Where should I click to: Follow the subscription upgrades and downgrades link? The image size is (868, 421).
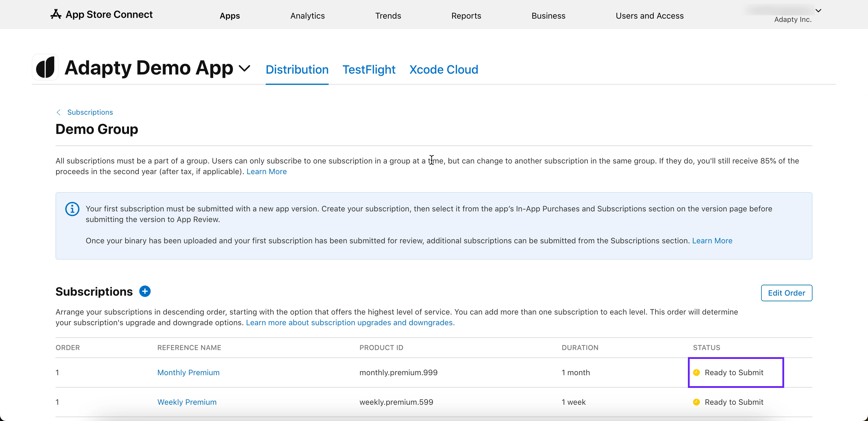pyautogui.click(x=350, y=323)
